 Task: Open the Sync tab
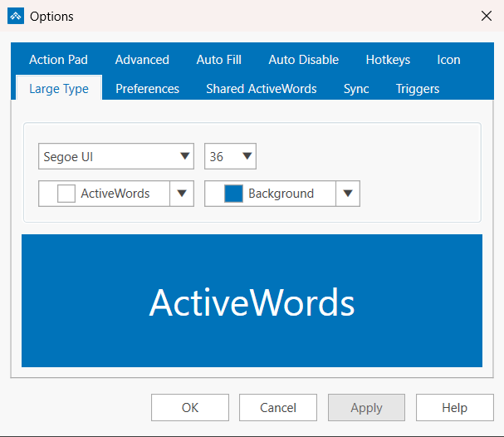[x=356, y=89]
